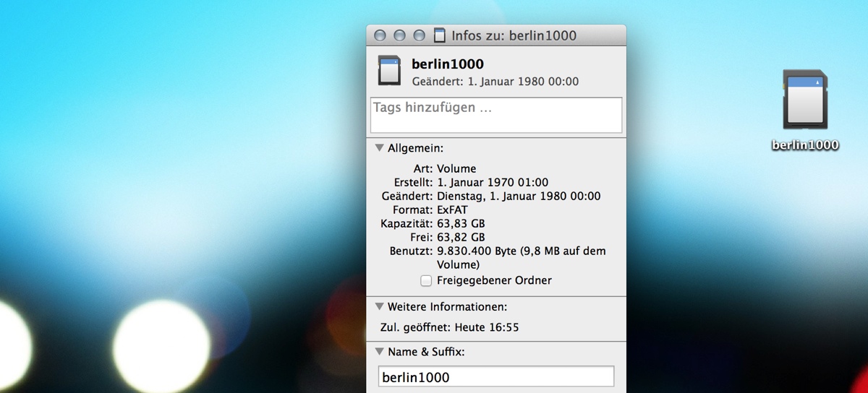Click the header date 'Geändert: 1. Januar 1980 00:00'
This screenshot has height=393, width=868.
tap(495, 82)
